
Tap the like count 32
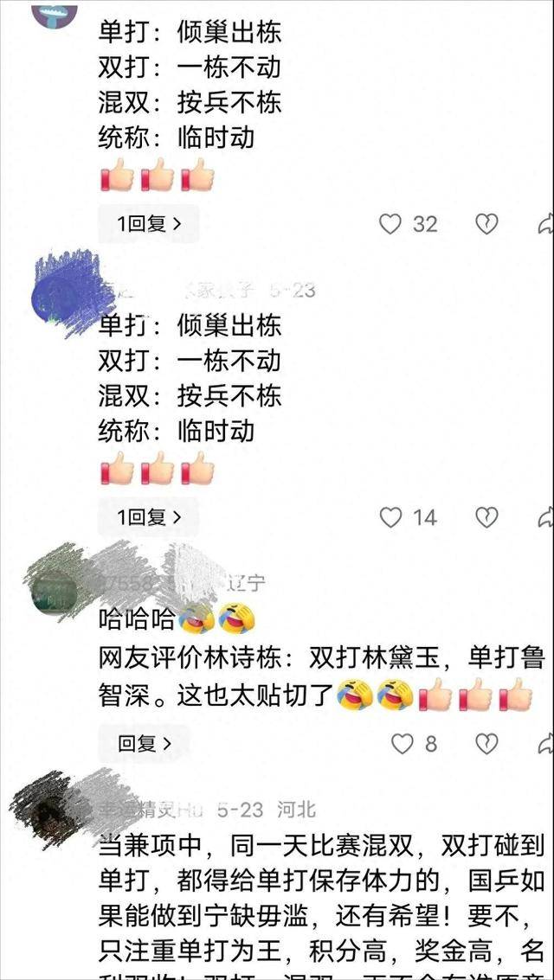[425, 224]
